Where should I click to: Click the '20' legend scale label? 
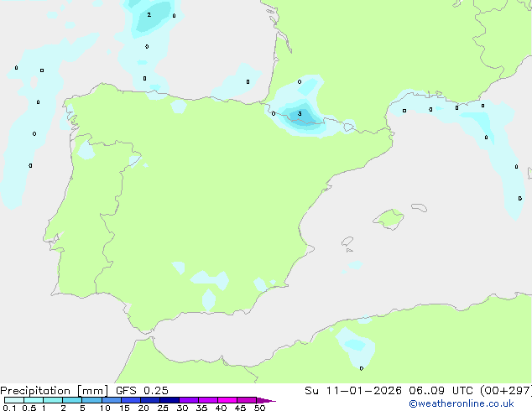143,408
